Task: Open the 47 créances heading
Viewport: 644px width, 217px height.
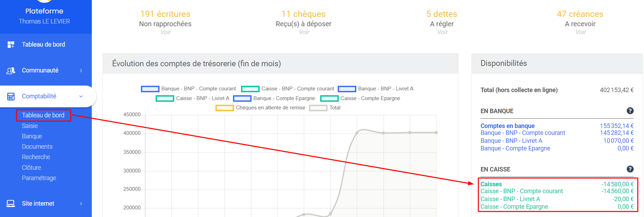Action: coord(580,14)
